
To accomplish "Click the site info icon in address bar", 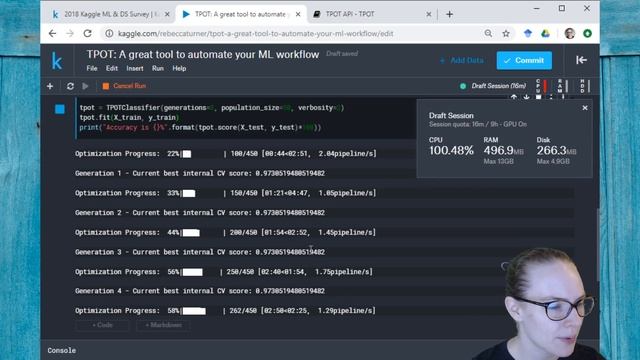I will point(109,33).
